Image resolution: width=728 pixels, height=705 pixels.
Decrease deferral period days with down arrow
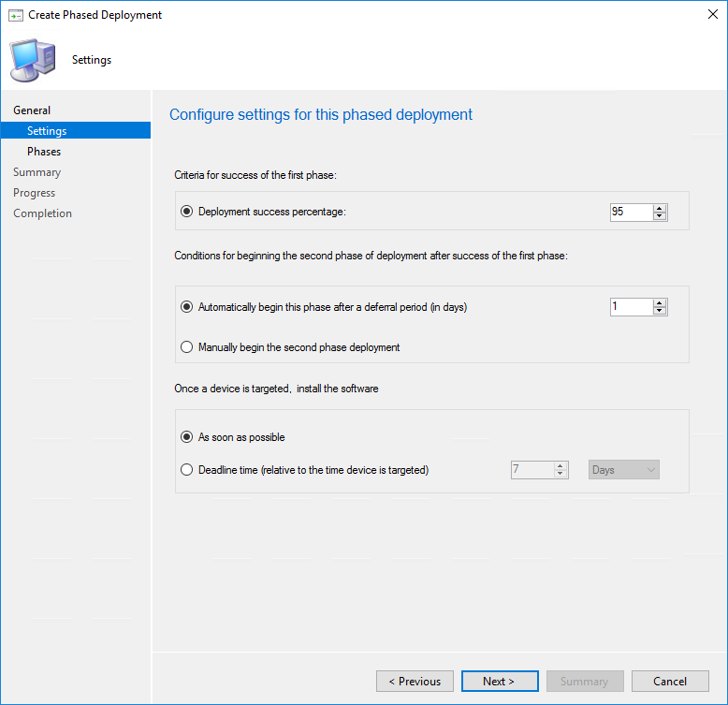coord(660,311)
